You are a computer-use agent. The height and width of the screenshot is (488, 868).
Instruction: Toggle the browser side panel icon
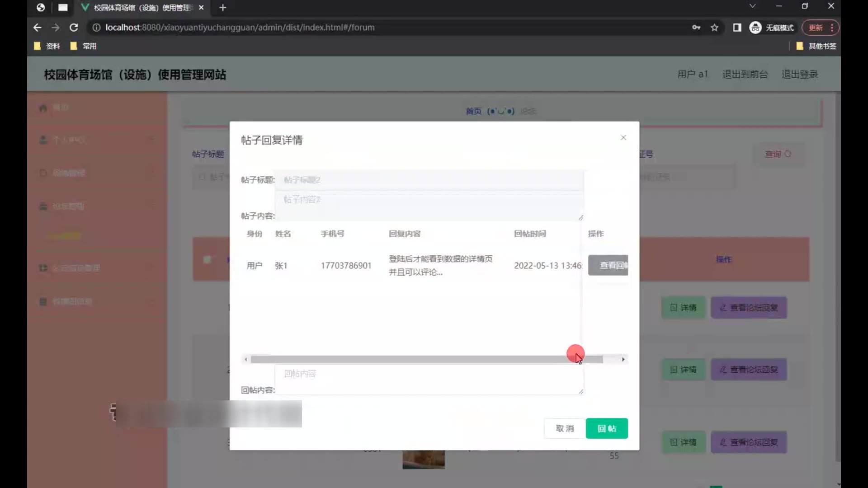(737, 28)
